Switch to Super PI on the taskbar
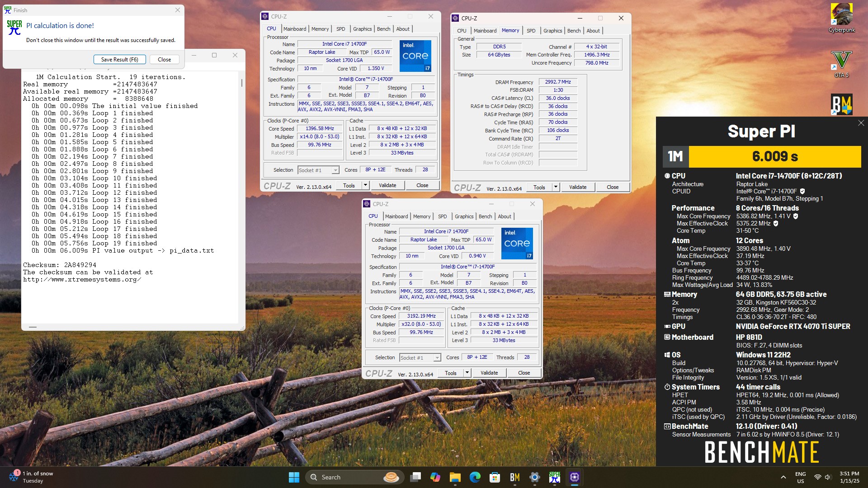 click(554, 477)
